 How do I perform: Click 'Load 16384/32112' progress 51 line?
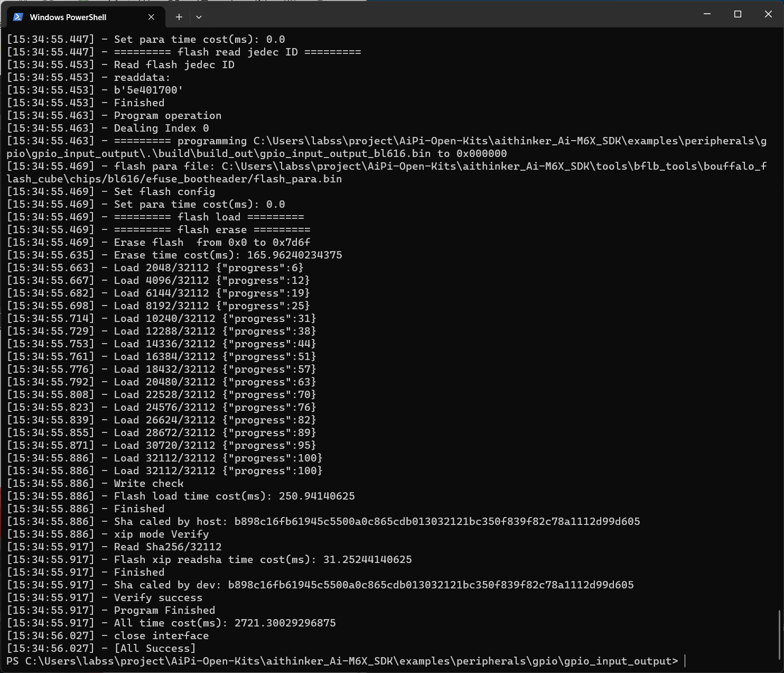click(x=161, y=356)
